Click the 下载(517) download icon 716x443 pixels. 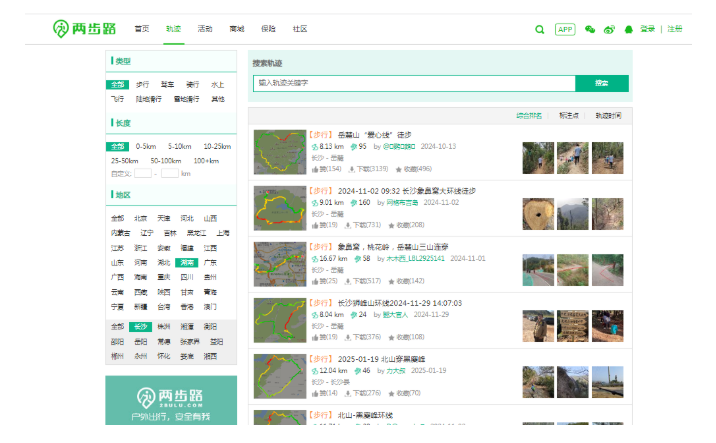(x=348, y=281)
